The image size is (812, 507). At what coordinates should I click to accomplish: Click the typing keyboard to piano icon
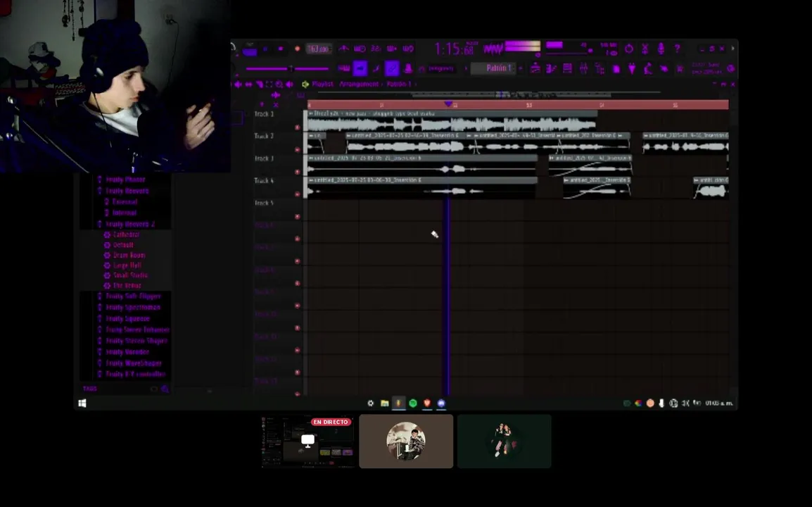pos(344,68)
